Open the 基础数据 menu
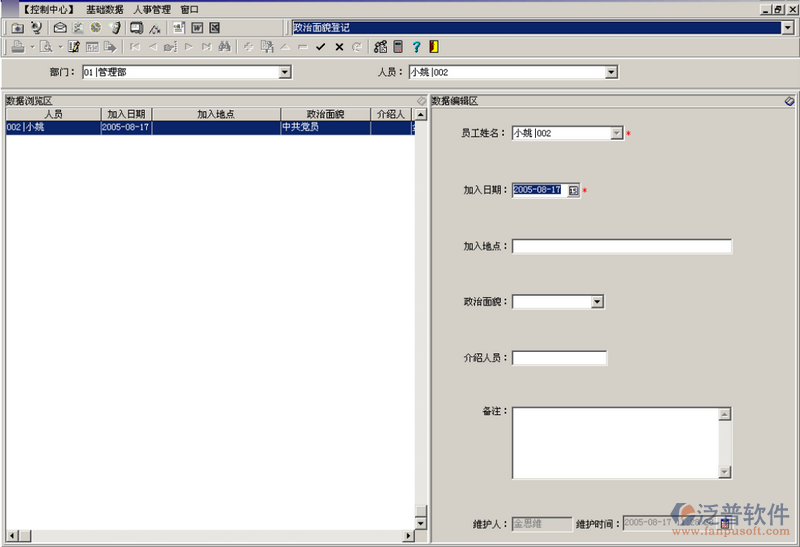This screenshot has width=800, height=547. [x=104, y=9]
